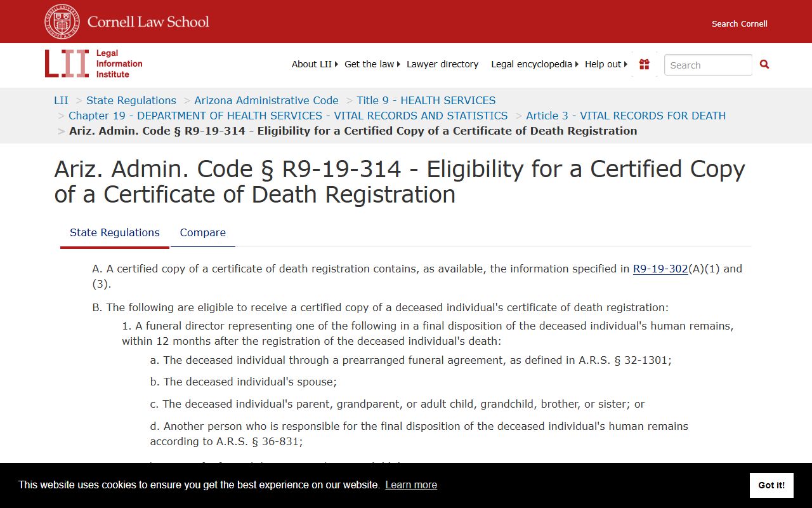Expand the Help out menu
812x508 pixels.
pyautogui.click(x=606, y=64)
